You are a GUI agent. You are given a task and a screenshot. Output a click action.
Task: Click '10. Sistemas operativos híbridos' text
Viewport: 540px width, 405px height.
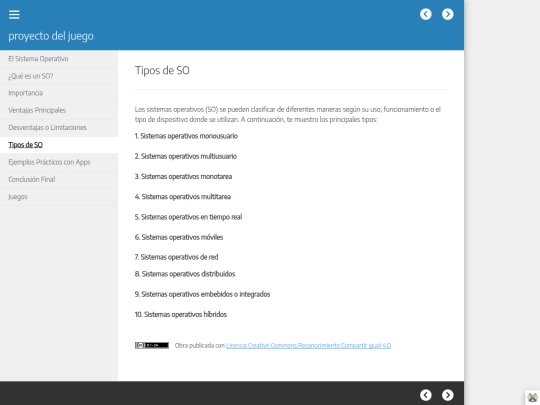click(x=181, y=314)
